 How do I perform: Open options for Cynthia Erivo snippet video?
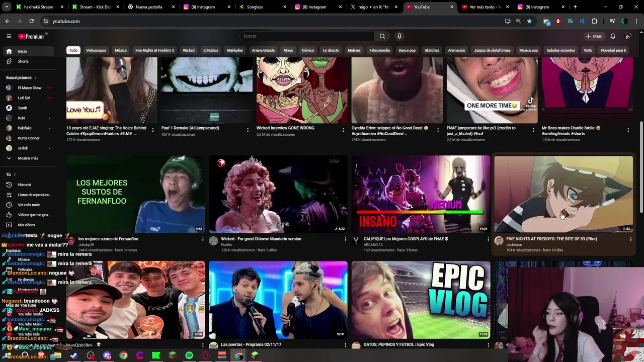click(438, 130)
